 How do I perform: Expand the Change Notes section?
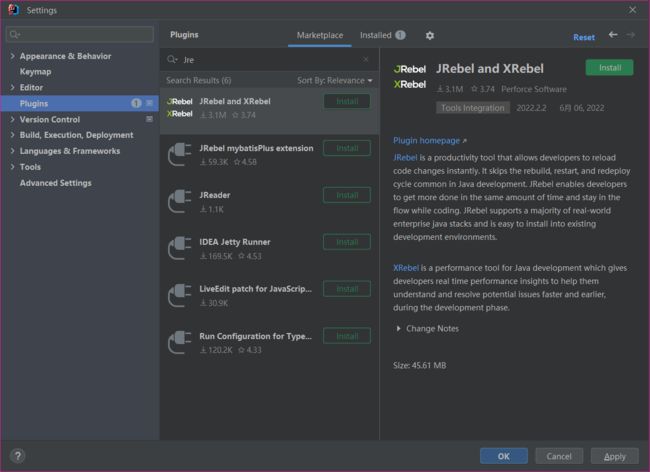point(398,329)
